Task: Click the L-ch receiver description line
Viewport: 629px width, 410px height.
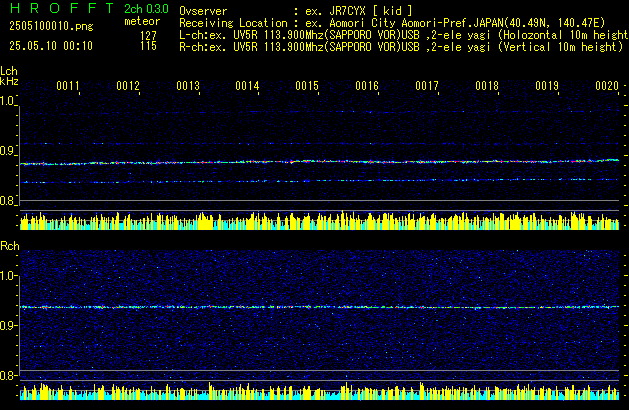Action: tap(404, 35)
